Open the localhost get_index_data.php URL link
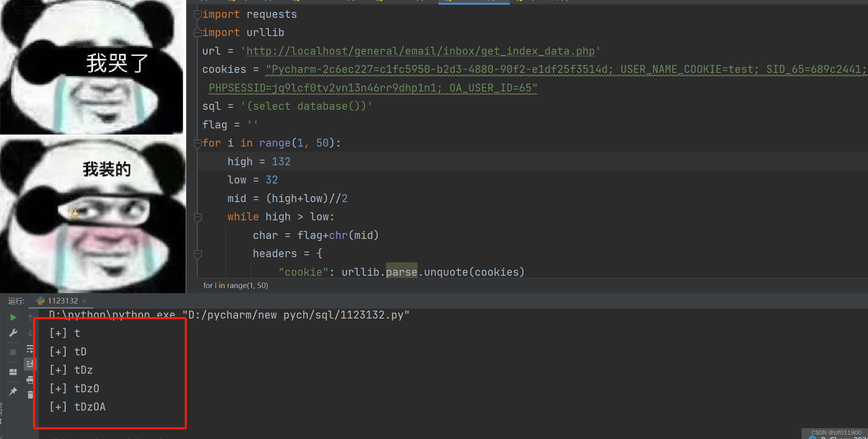 420,51
